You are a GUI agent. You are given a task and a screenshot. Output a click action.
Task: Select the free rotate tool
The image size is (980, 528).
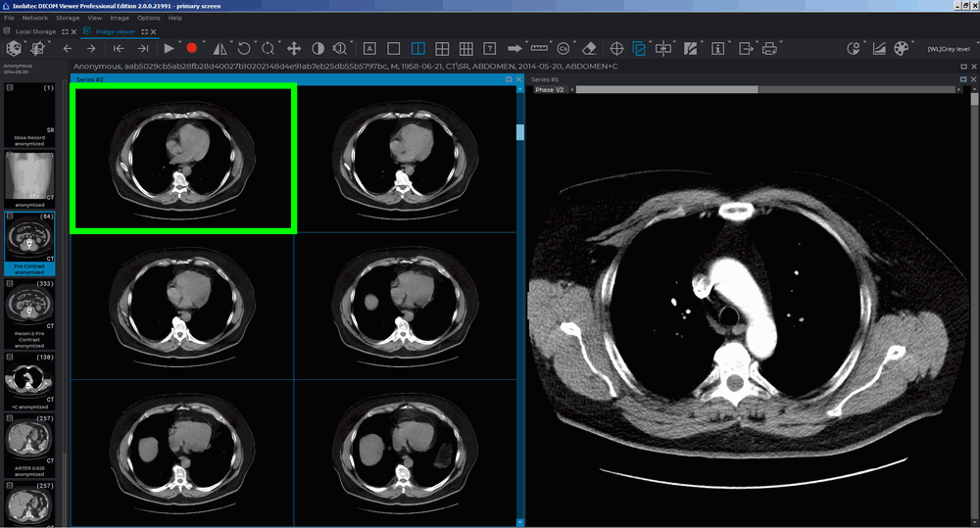point(269,48)
